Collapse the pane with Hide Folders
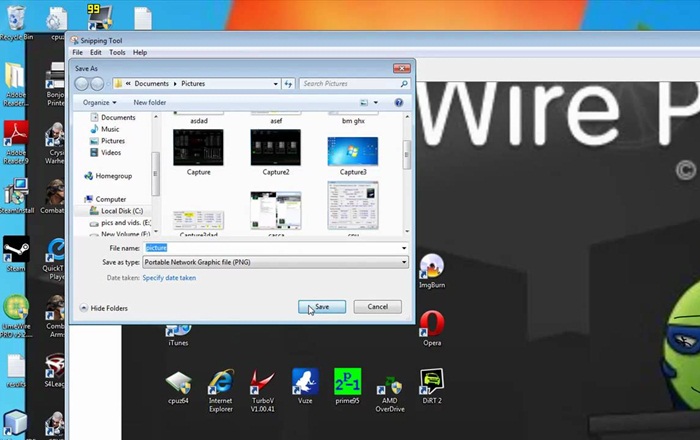This screenshot has width=700, height=440. (x=104, y=308)
